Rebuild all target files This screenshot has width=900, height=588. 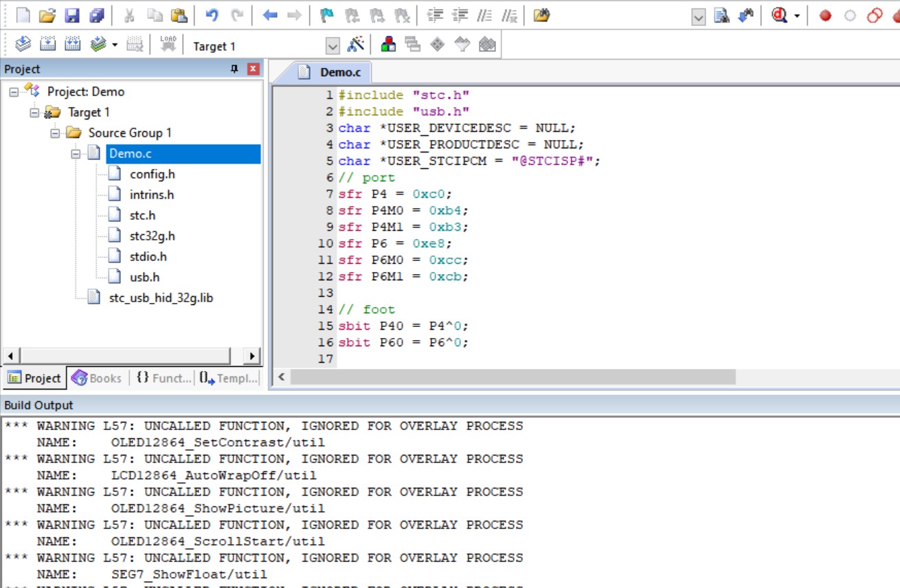[73, 45]
